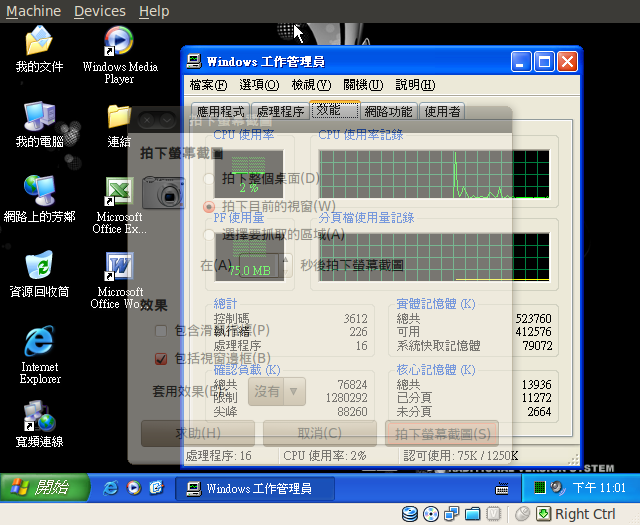Image resolution: width=640 pixels, height=525 pixels.
Task: Click the 開始 Start button
Action: tap(44, 487)
